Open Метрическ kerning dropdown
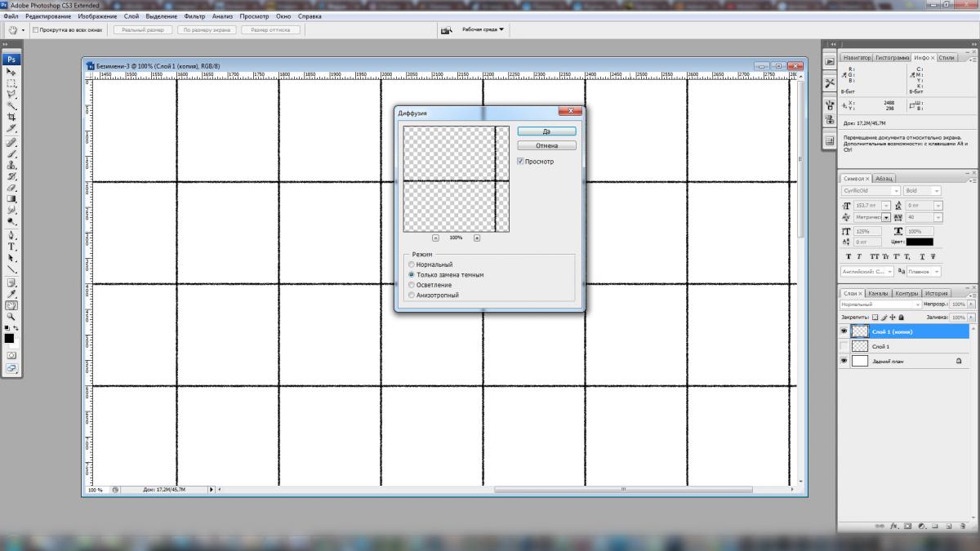 pyautogui.click(x=886, y=218)
